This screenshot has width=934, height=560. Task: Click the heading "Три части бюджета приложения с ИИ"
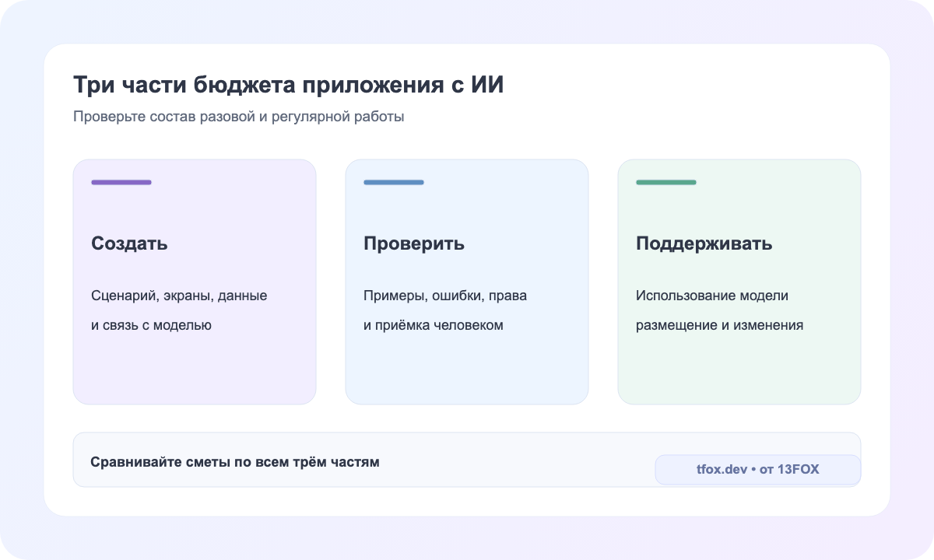[289, 85]
